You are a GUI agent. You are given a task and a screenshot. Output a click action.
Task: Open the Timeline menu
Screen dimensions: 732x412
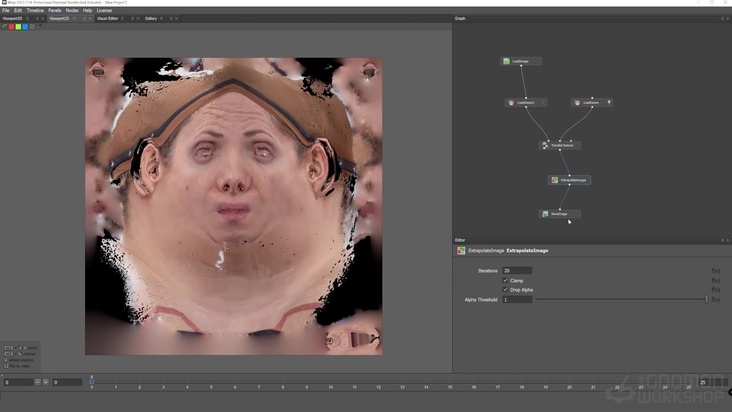pos(35,10)
